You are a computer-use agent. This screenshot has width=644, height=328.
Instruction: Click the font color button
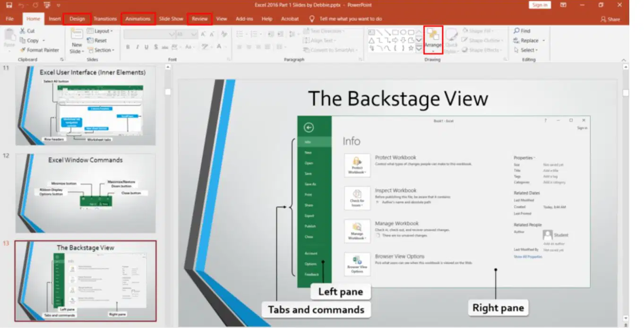click(219, 47)
